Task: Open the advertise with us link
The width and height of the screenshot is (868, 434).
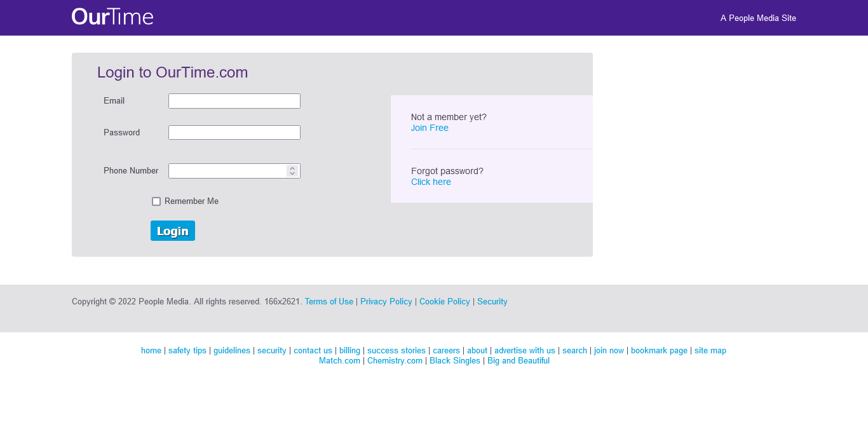Action: 525,351
